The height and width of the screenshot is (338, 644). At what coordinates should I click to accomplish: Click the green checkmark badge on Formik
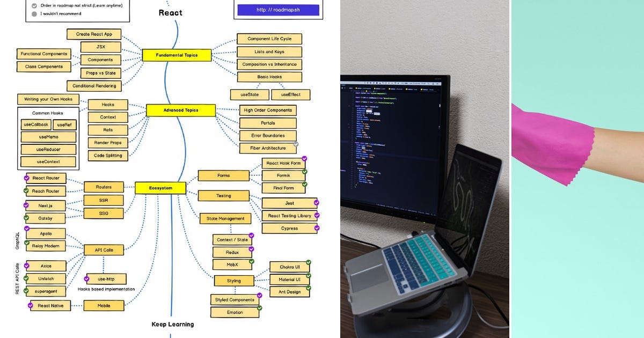304,171
